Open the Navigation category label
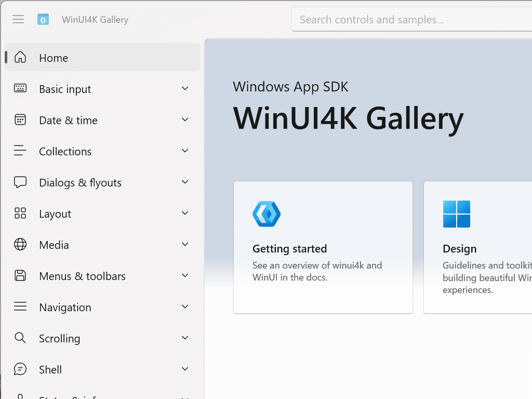 point(65,308)
